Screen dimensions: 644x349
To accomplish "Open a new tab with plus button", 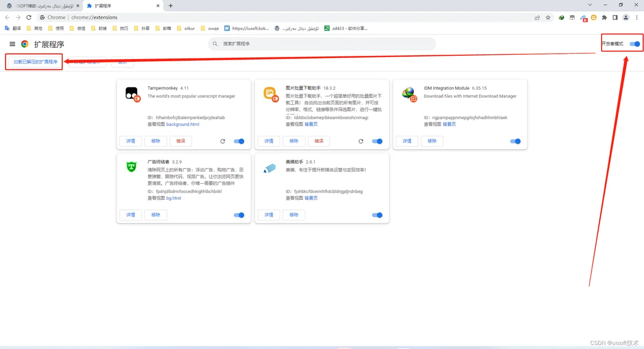I will (x=171, y=5).
